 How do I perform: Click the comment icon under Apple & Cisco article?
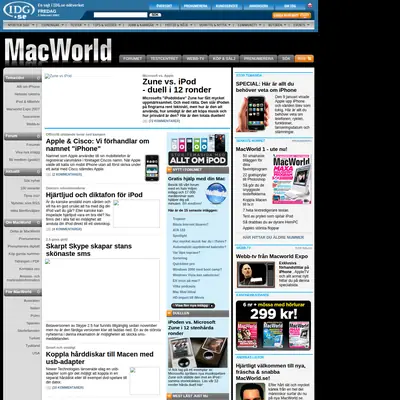[x=48, y=174]
